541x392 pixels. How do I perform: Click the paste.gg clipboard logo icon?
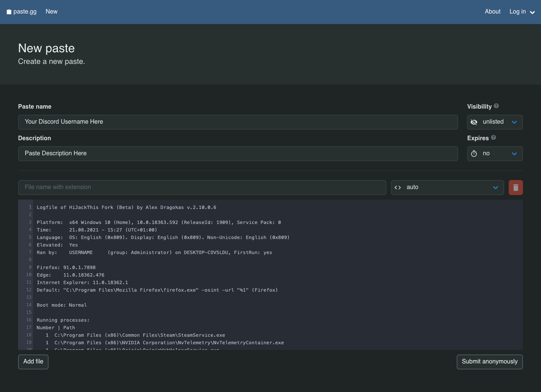tap(9, 12)
